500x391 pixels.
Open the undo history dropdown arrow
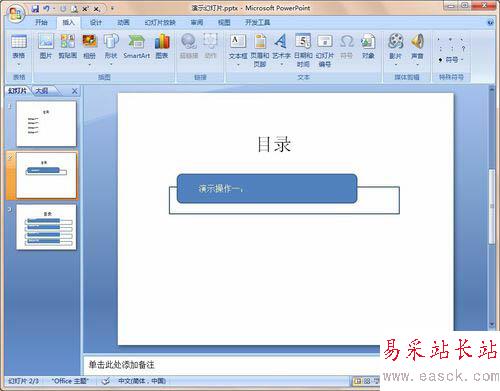point(54,9)
